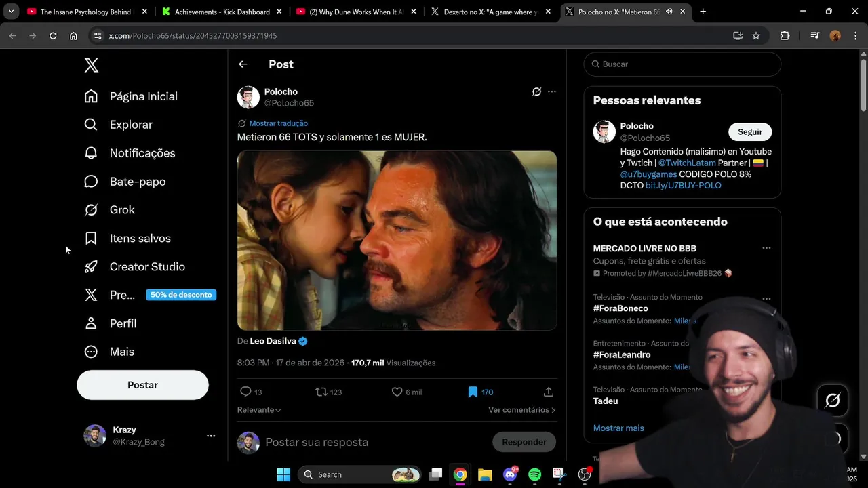Open the Windows Start button

click(x=283, y=474)
